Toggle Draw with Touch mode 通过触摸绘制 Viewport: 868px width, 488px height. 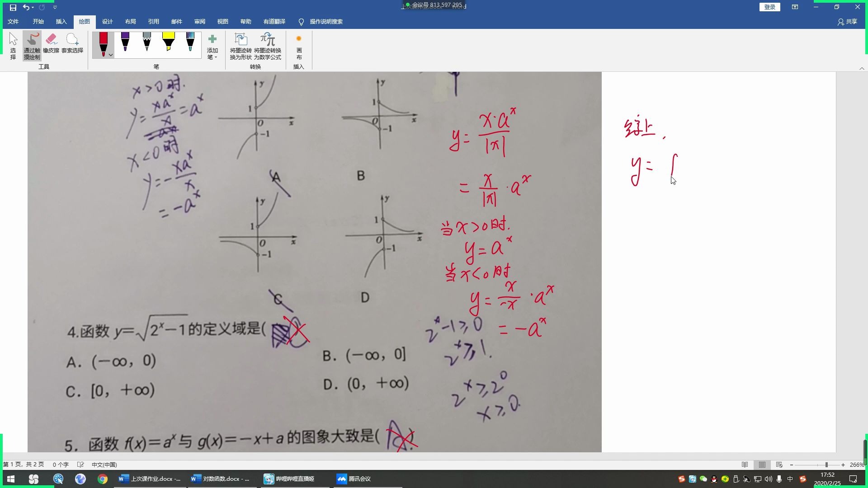[32, 45]
